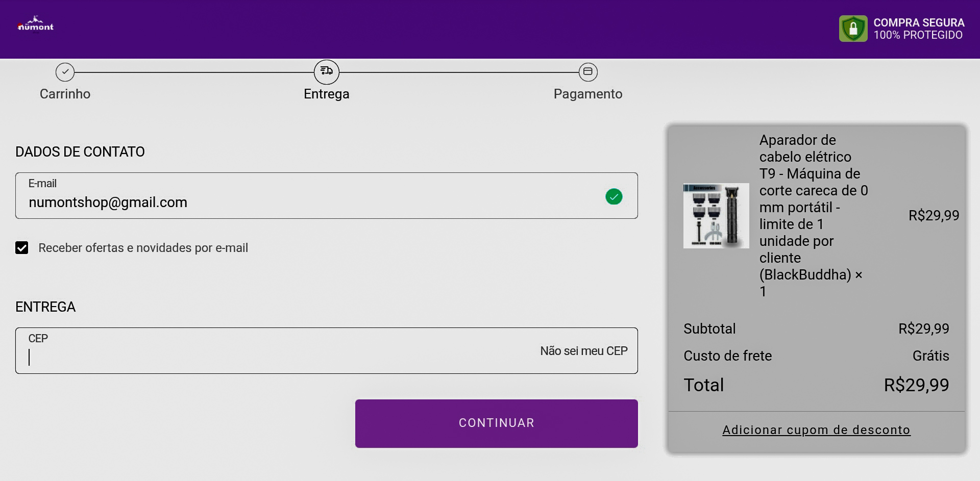
Task: Open the 'Não sei meu CEP' link
Action: click(x=583, y=351)
